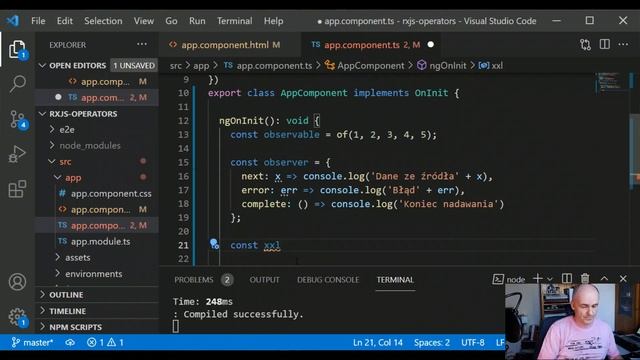Open the Manage gear settings icon
Screen dimensions: 640x360
tap(17, 317)
